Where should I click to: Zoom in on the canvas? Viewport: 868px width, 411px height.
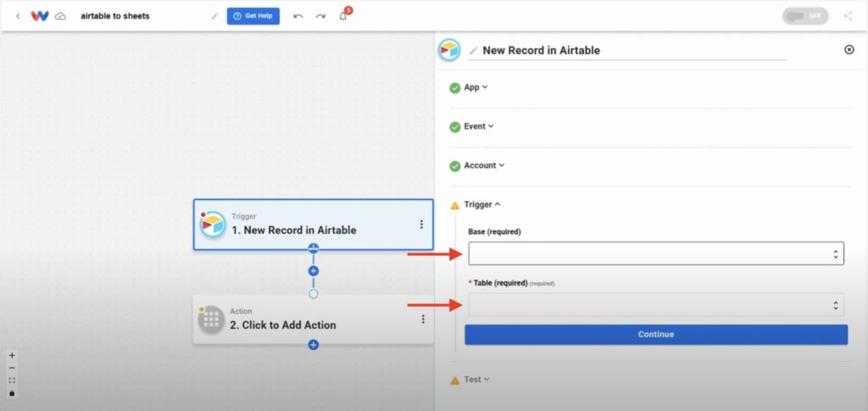[12, 356]
